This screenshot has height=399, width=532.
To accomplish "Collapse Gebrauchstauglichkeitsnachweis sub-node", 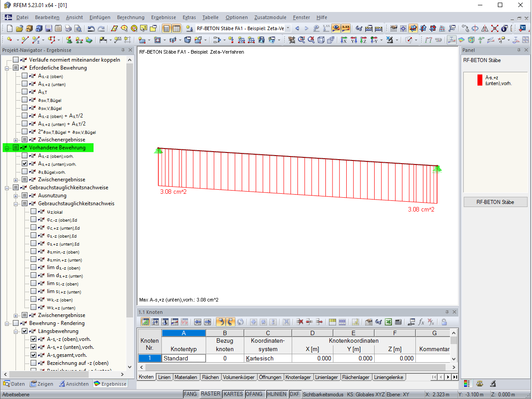I will [16, 204].
